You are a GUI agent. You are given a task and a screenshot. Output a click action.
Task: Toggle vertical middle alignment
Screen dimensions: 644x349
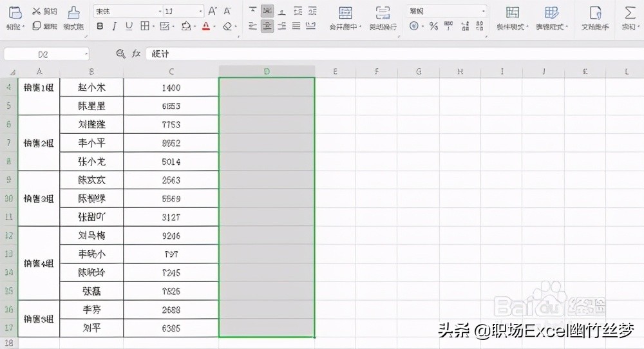click(267, 11)
